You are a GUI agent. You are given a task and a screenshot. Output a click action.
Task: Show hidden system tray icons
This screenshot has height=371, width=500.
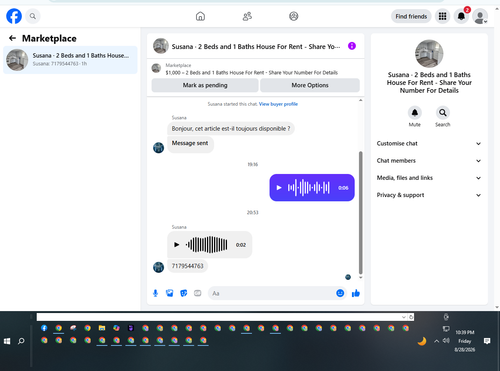pos(436,341)
